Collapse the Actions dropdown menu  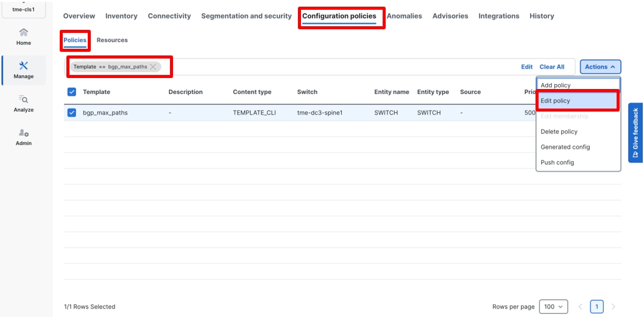pyautogui.click(x=600, y=66)
